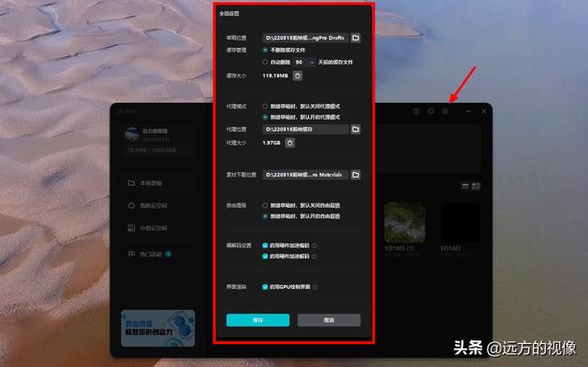Delete proxy files with 1.97GB trash icon
The width and height of the screenshot is (588, 367).
point(290,143)
